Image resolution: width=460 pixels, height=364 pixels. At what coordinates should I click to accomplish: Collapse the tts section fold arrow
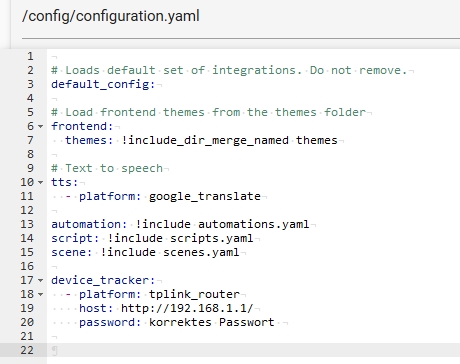pyautogui.click(x=40, y=183)
